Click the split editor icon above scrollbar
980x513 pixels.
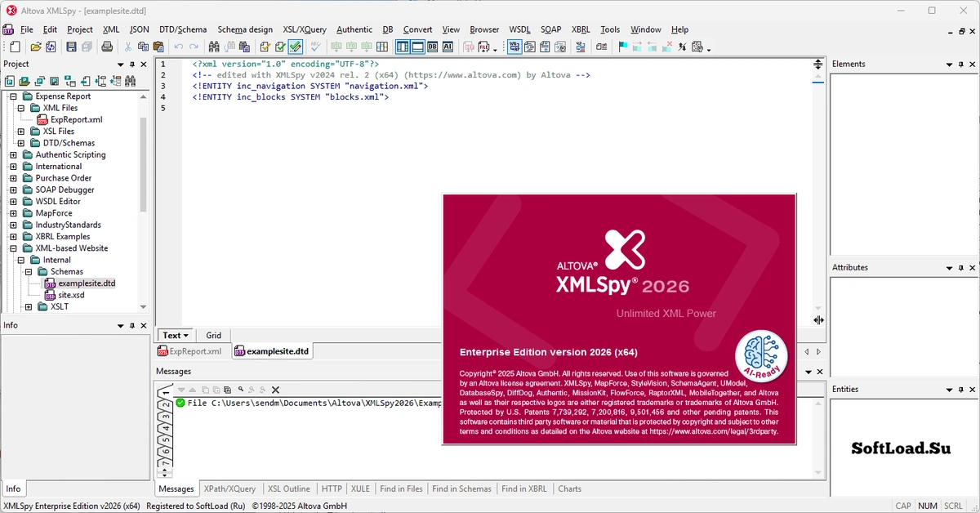(x=817, y=64)
